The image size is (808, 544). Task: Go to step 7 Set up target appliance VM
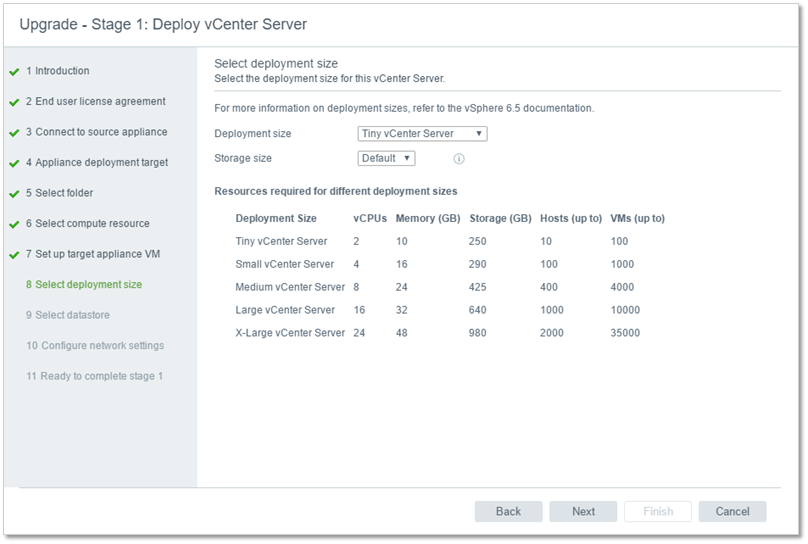93,254
